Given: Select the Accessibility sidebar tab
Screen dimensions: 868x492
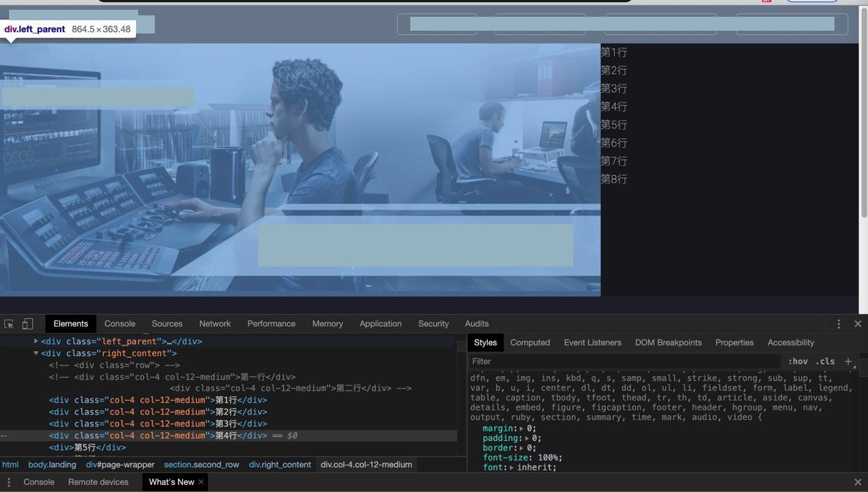Looking at the screenshot, I should point(791,343).
